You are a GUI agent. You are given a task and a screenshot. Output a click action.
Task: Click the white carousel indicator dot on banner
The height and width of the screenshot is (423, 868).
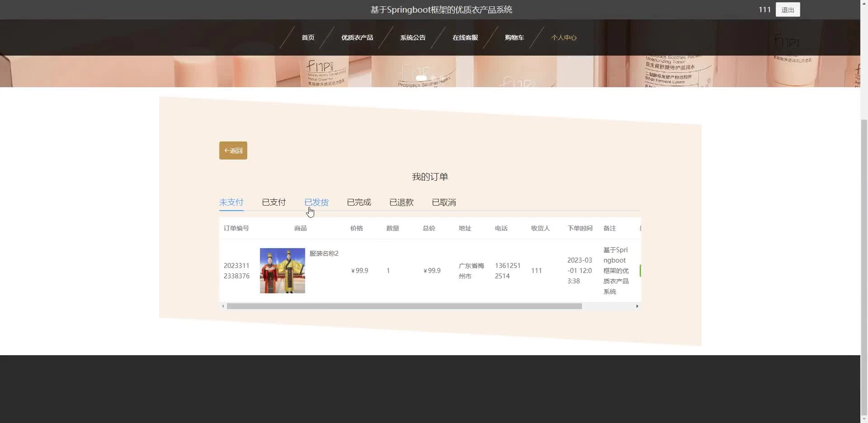click(421, 78)
